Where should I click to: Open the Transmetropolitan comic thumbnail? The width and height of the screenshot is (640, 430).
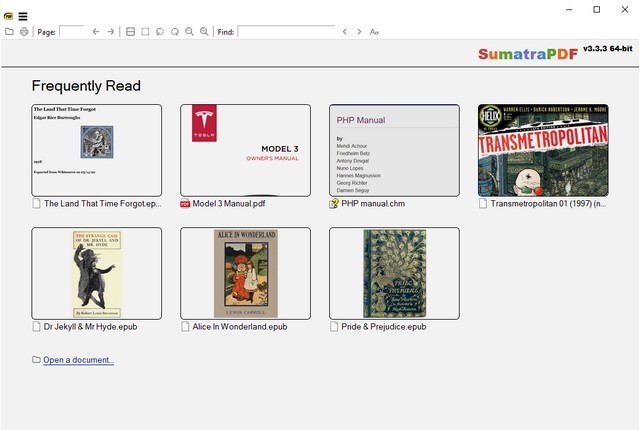pyautogui.click(x=543, y=150)
